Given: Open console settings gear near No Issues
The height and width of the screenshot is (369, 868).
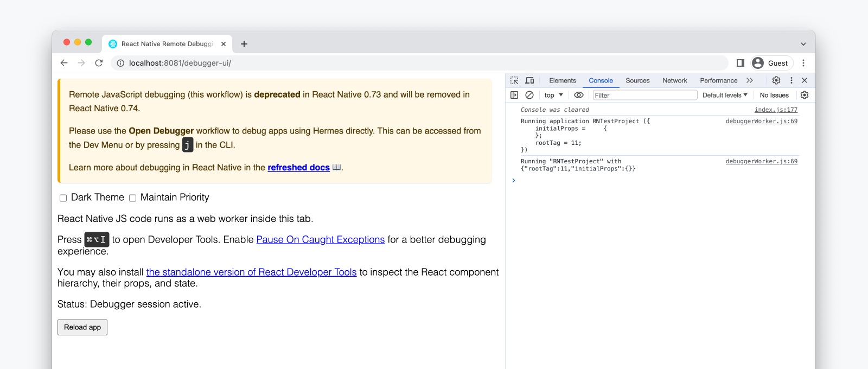Looking at the screenshot, I should (x=805, y=95).
